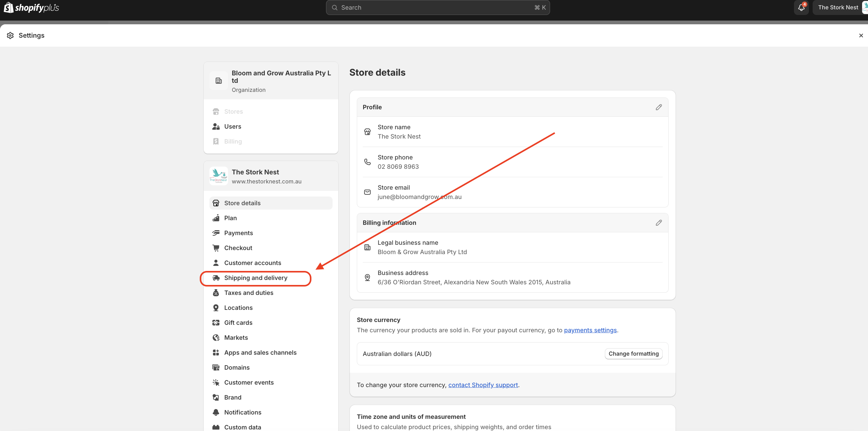Follow the payments settings link

pyautogui.click(x=590, y=330)
